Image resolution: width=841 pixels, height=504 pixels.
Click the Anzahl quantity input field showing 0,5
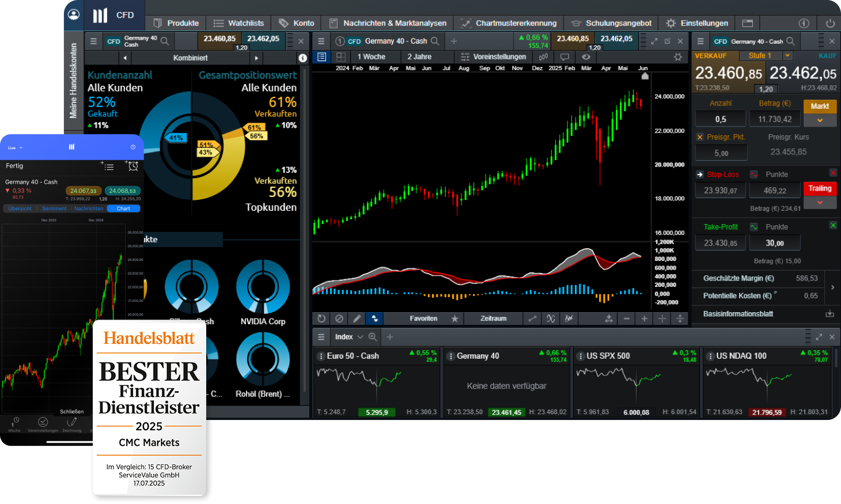point(721,119)
